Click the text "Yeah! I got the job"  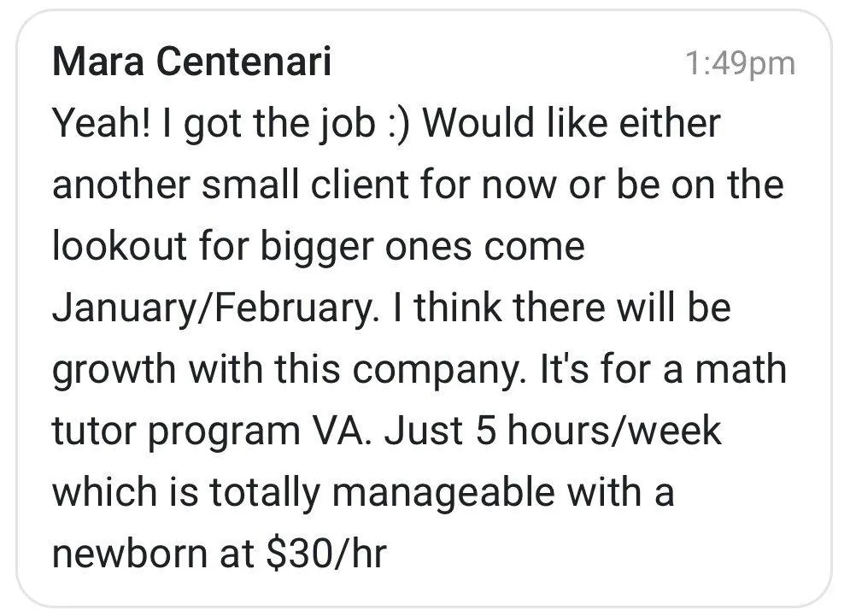[x=202, y=125]
